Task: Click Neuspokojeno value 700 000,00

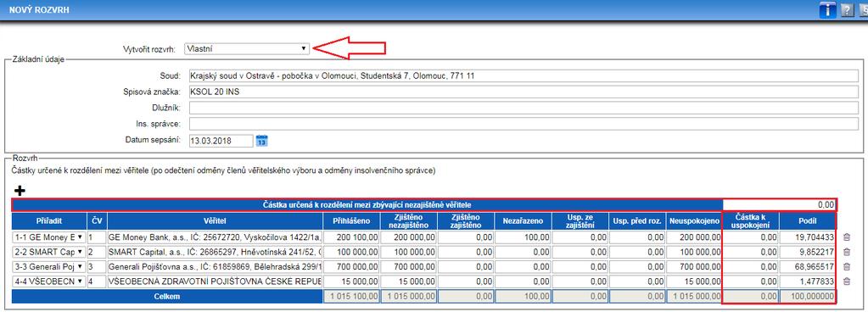Action: pyautogui.click(x=694, y=266)
